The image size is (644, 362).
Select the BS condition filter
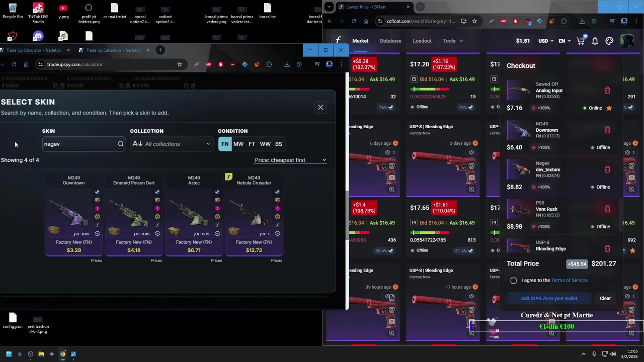click(x=279, y=144)
